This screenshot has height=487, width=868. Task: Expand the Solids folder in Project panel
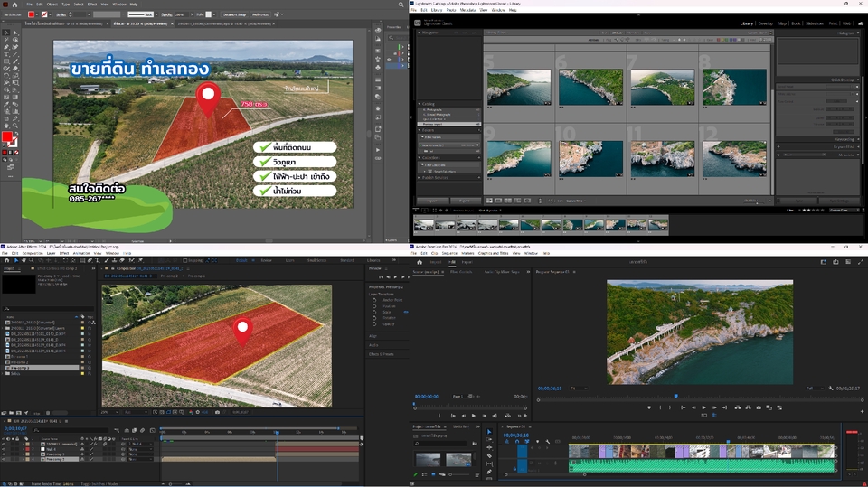coord(4,373)
